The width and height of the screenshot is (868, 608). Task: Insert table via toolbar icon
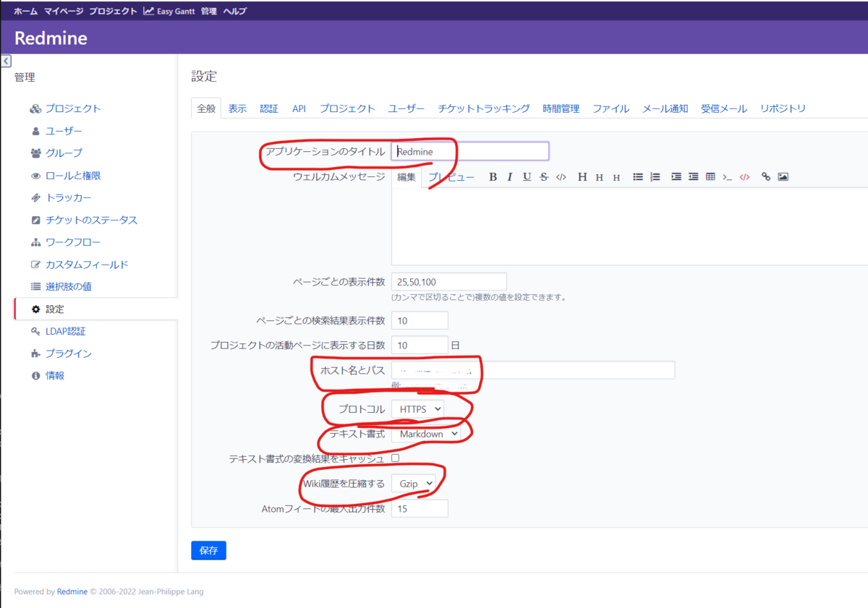(710, 177)
